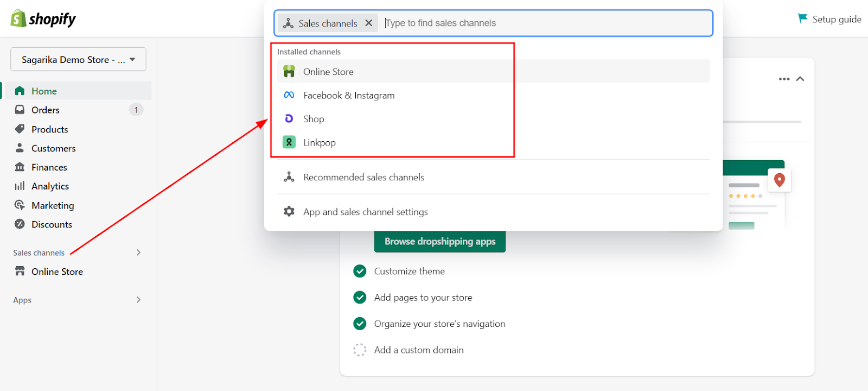Click the Recommended sales channels network icon
This screenshot has height=391, width=868.
point(289,177)
